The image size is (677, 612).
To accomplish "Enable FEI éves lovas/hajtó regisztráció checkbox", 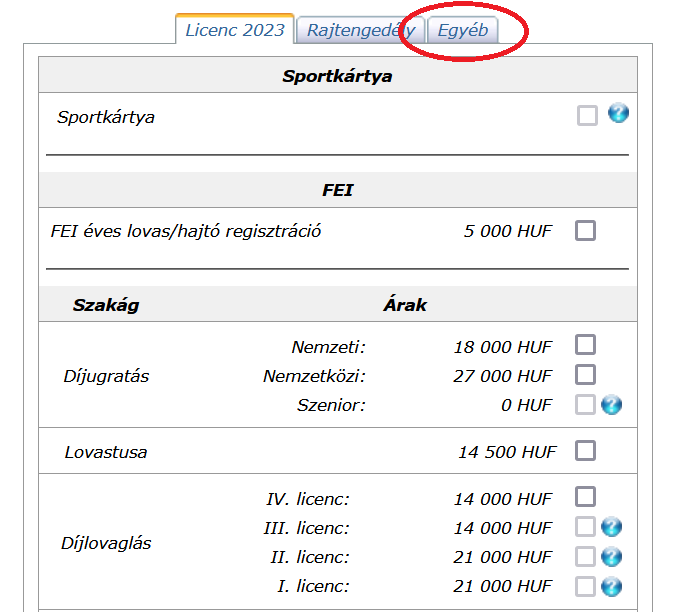I will [586, 231].
